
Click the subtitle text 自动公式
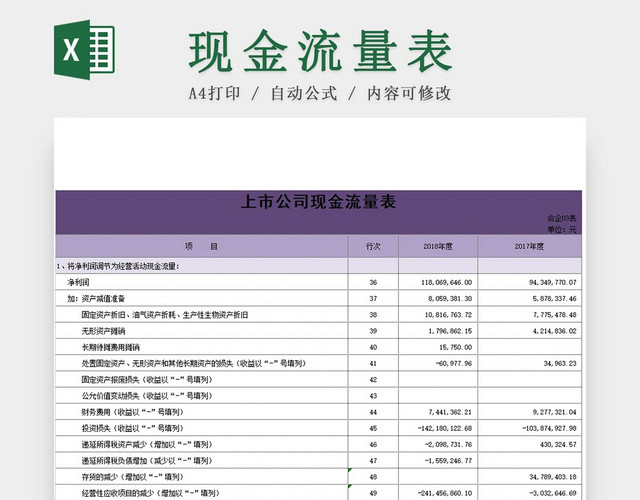click(304, 93)
